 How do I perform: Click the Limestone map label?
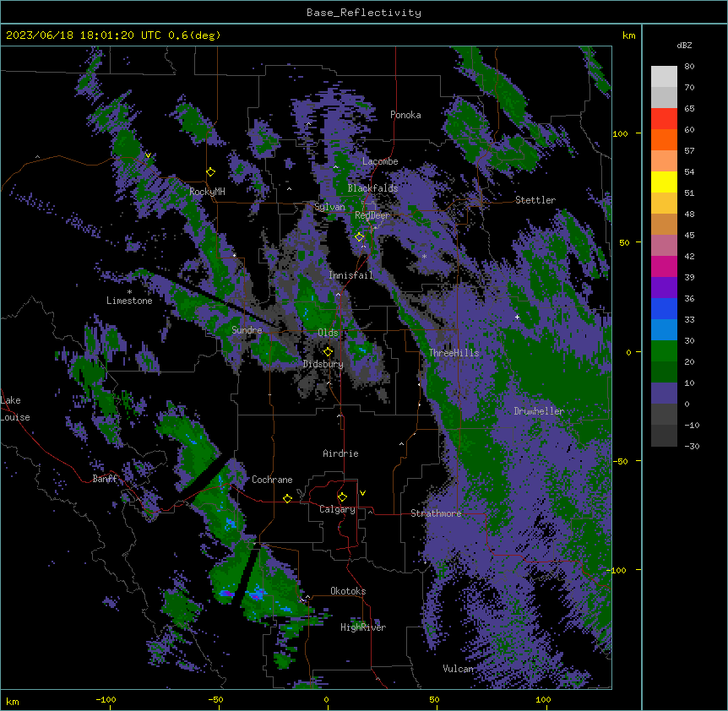tap(129, 301)
